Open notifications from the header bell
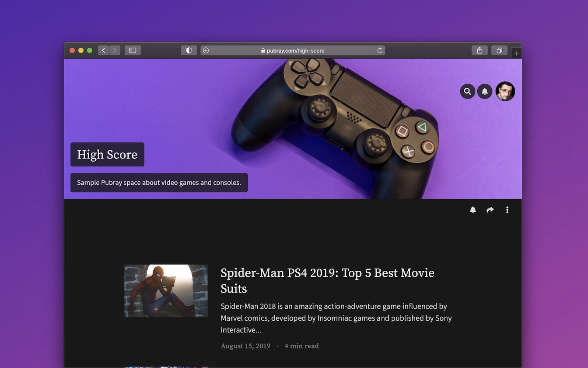This screenshot has width=588, height=368. tap(485, 91)
